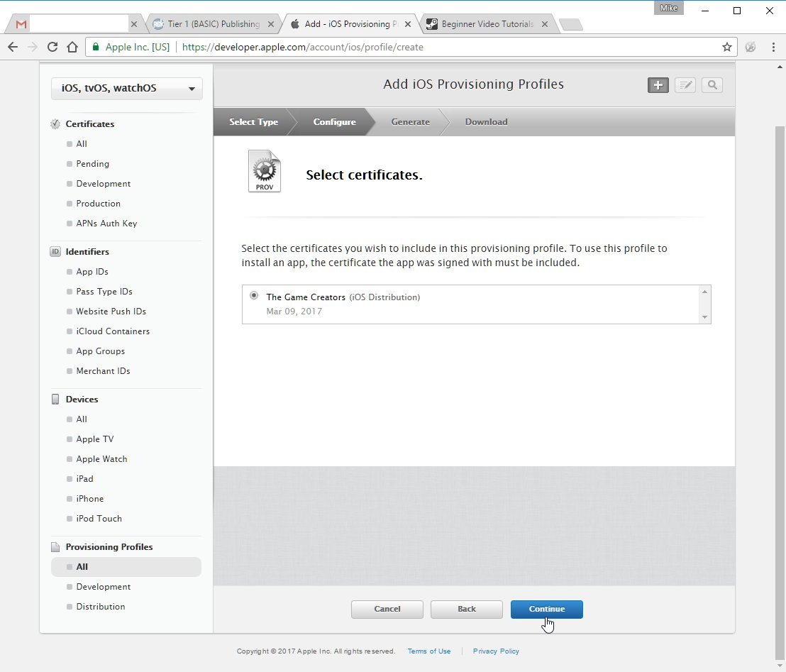Click the Select Type step in wizard
Viewport: 786px width, 672px height.
click(254, 122)
